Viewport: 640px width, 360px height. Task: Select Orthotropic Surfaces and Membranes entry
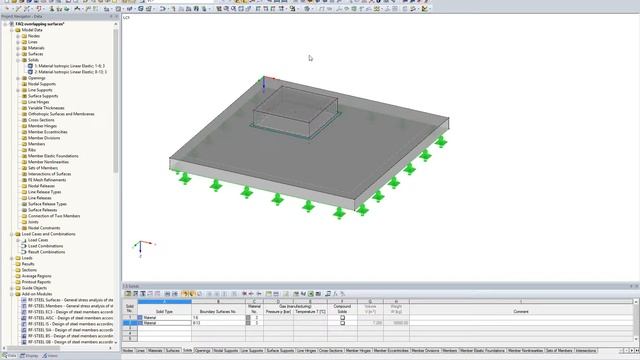(61, 114)
